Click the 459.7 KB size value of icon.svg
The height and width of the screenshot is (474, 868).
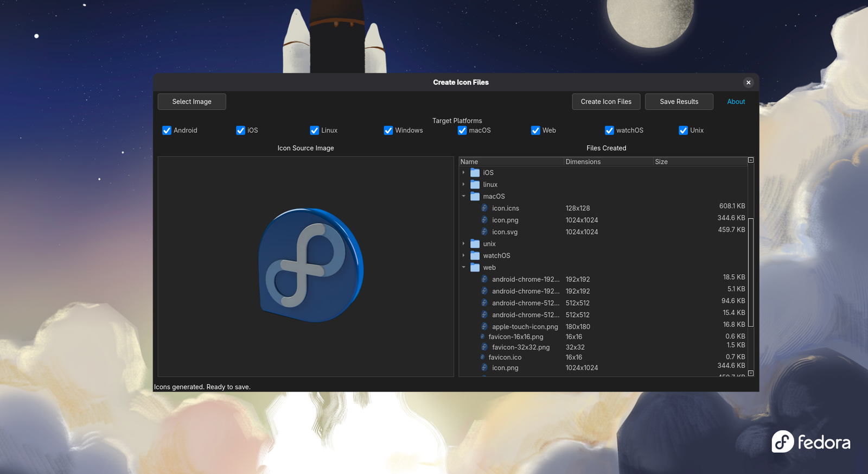(x=731, y=230)
